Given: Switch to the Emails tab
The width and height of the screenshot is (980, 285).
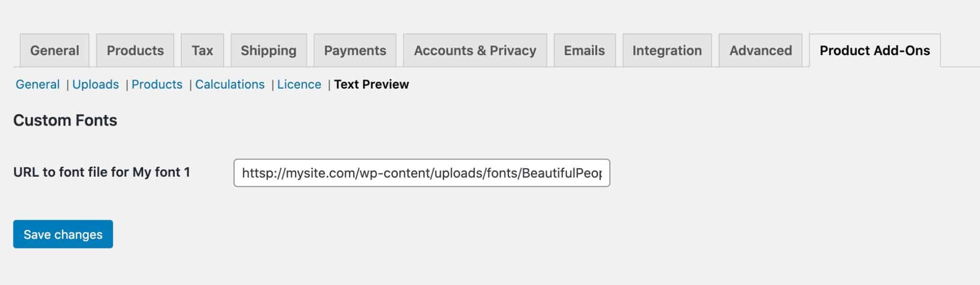Looking at the screenshot, I should click(585, 50).
